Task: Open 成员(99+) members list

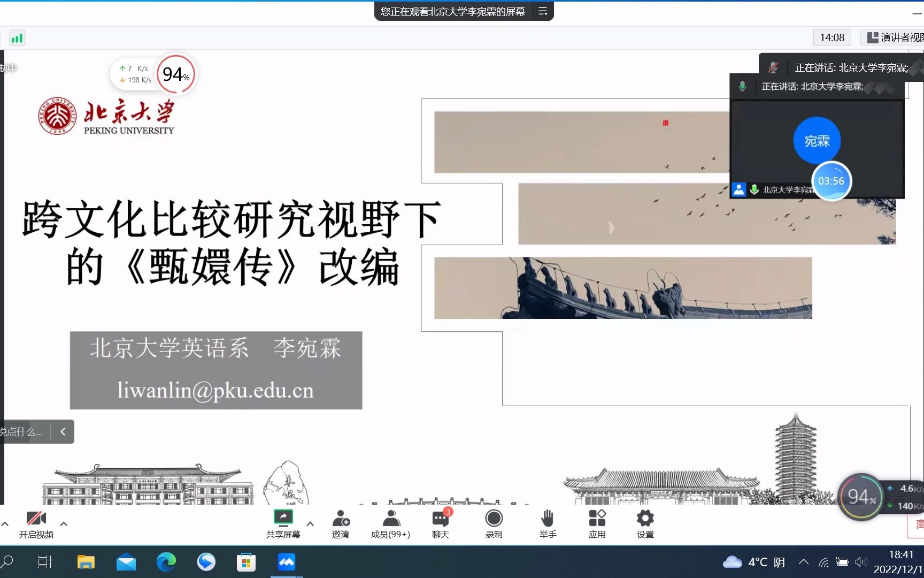Action: click(x=391, y=524)
